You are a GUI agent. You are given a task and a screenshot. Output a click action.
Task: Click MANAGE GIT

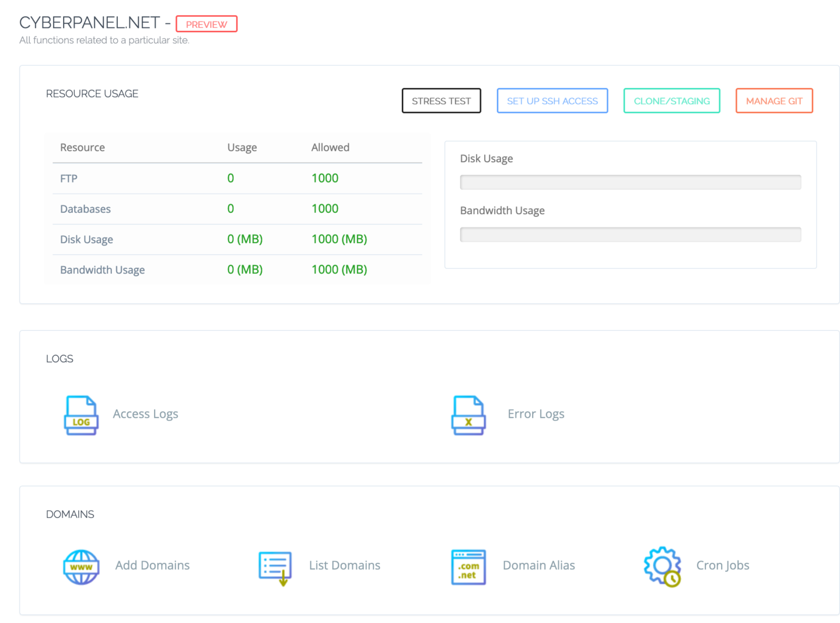[774, 100]
